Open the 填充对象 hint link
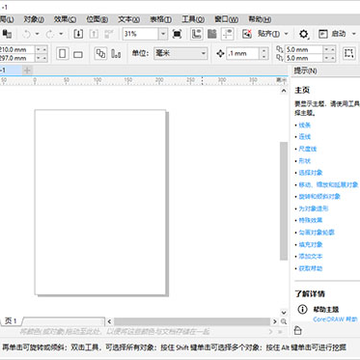 (x=310, y=244)
